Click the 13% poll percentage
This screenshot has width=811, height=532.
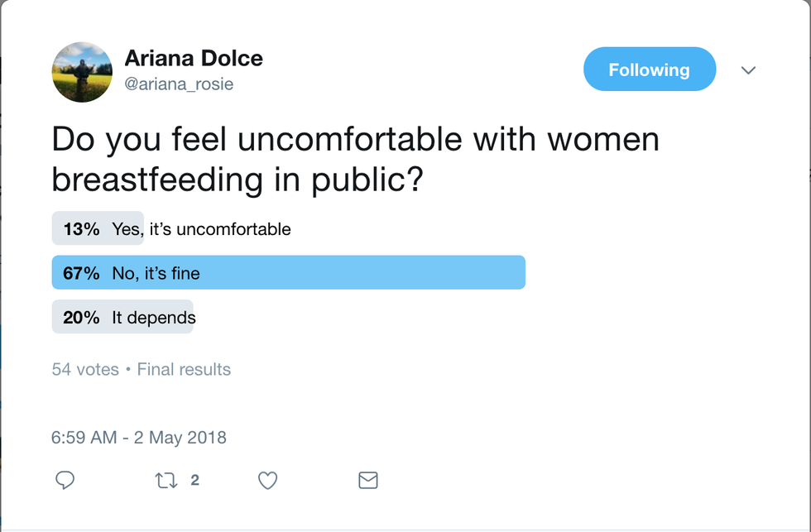click(x=81, y=229)
